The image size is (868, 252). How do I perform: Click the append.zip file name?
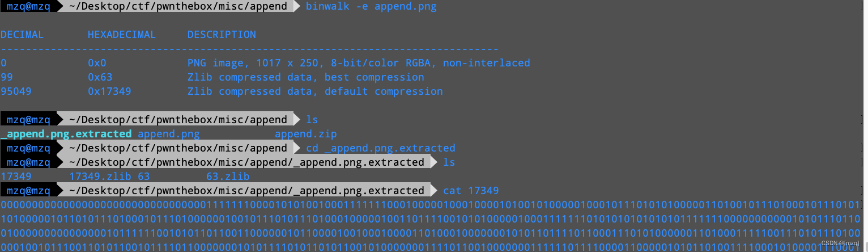click(x=306, y=134)
